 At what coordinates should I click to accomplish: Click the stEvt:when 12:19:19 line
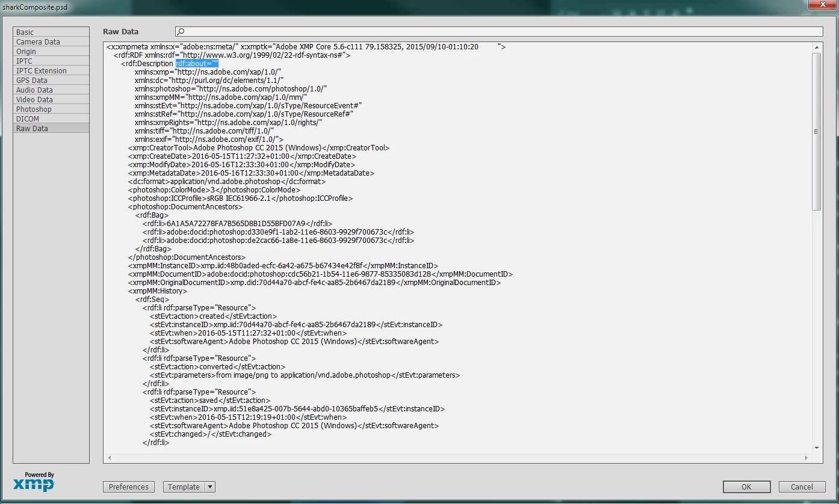(248, 417)
